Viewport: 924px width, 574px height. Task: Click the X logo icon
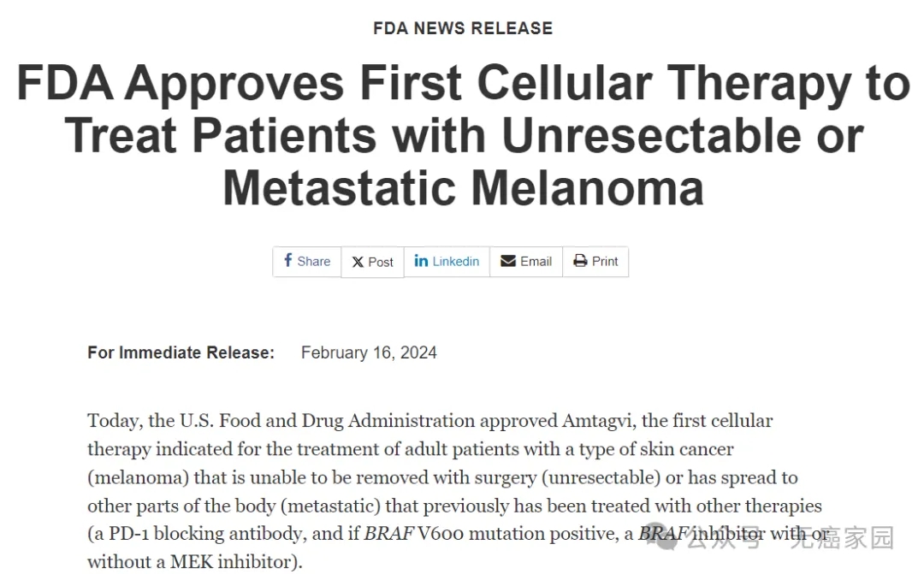point(358,263)
